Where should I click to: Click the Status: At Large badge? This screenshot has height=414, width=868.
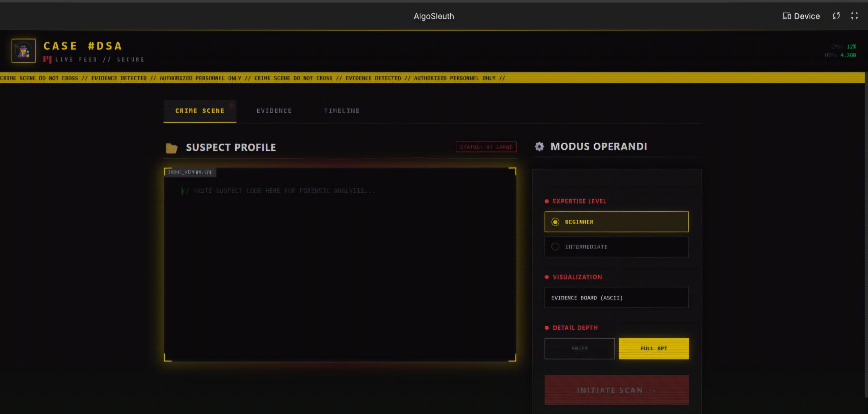point(486,147)
